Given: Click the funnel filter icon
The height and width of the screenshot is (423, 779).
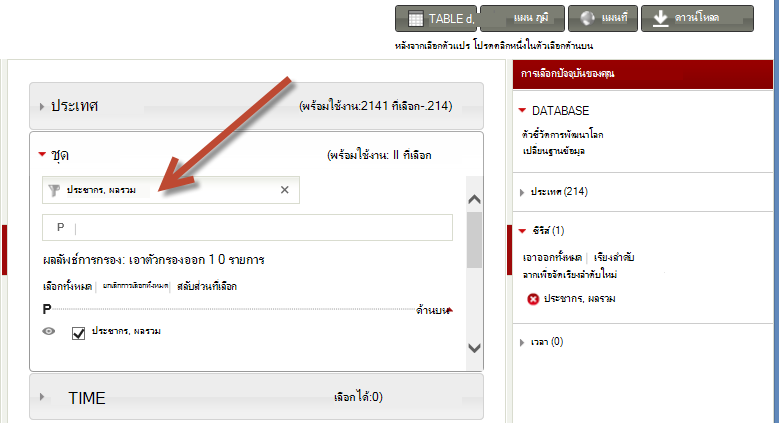Looking at the screenshot, I should [x=54, y=190].
